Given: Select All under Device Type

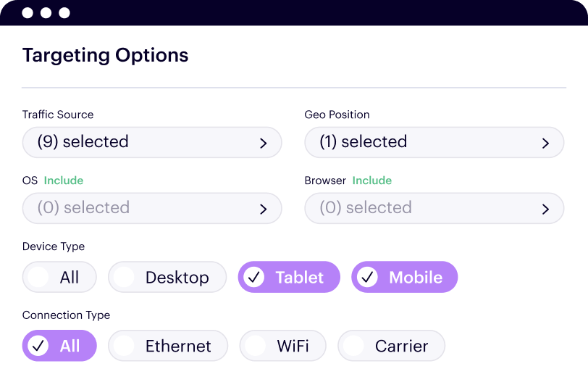Looking at the screenshot, I should tap(59, 277).
